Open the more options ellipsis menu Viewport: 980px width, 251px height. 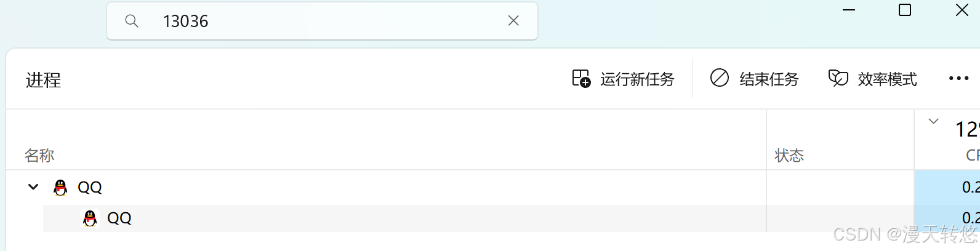[958, 78]
